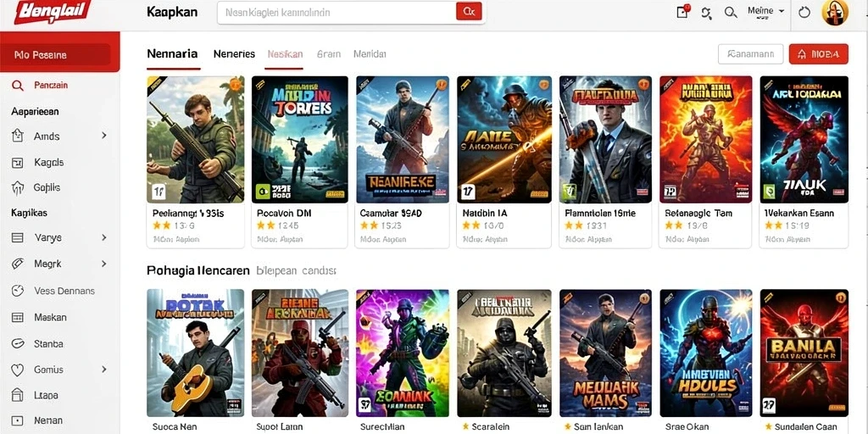Select the Kagpls sidebar icon
The height and width of the screenshot is (434, 868).
coord(18,163)
